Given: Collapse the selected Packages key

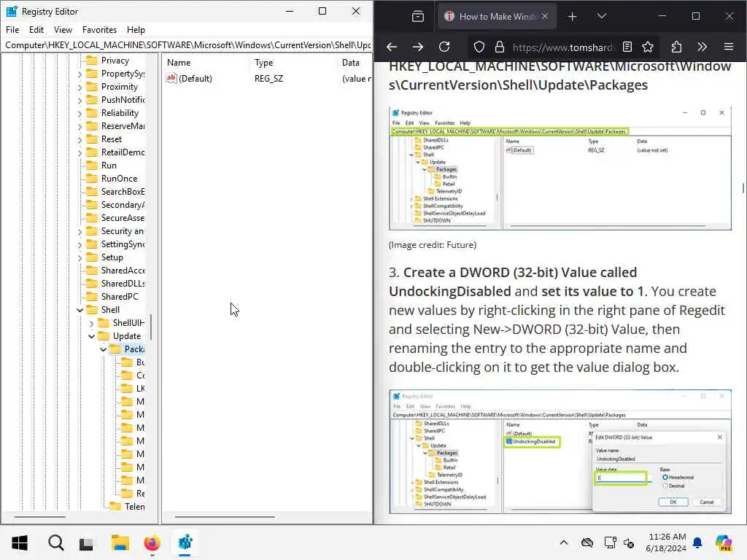Looking at the screenshot, I should tap(103, 349).
